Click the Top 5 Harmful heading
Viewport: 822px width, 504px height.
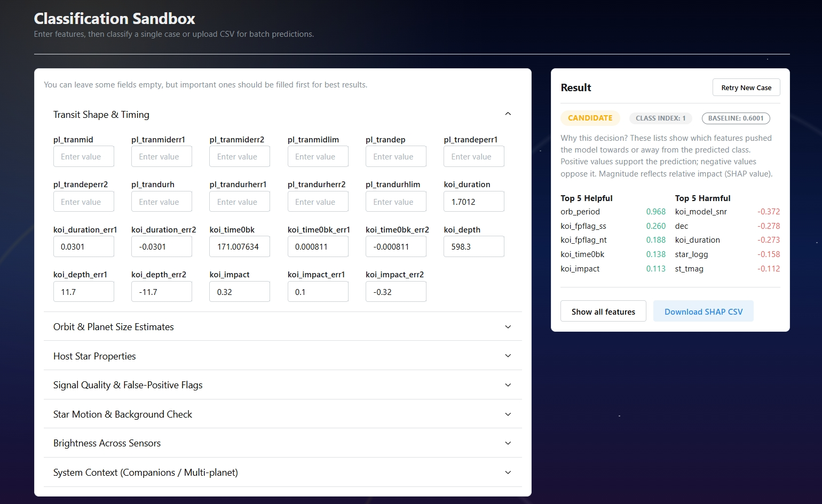[x=702, y=198]
